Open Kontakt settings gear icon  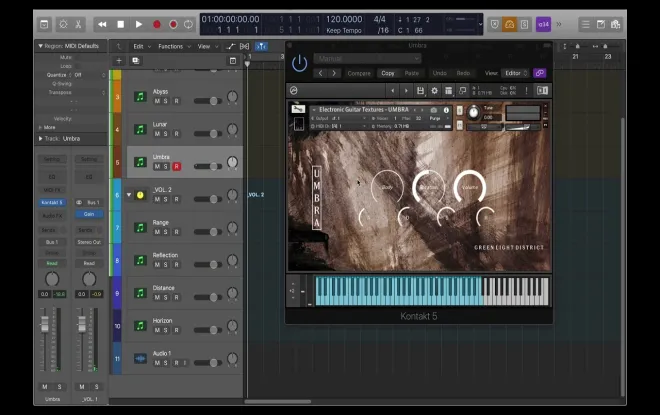click(434, 90)
